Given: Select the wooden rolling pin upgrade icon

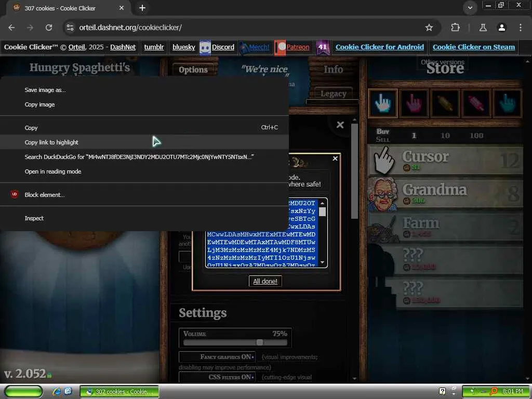Looking at the screenshot, I should click(445, 103).
